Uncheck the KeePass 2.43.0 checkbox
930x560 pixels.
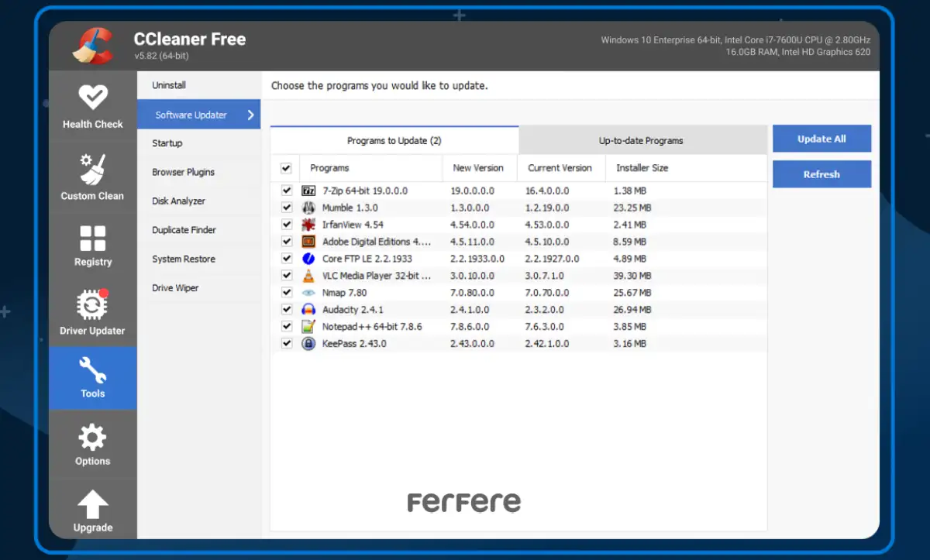click(287, 343)
